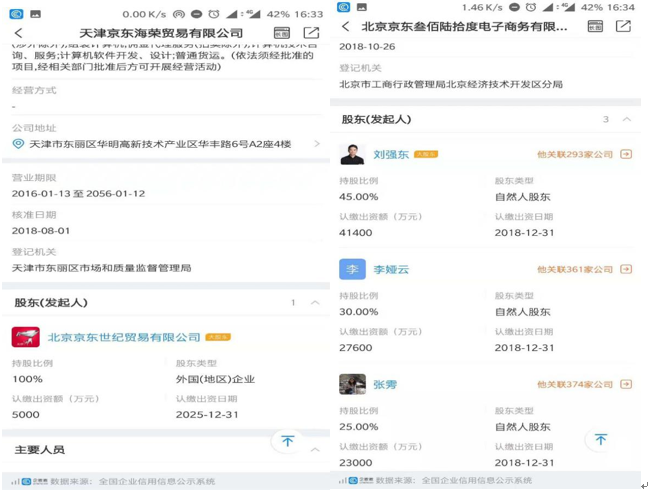Tap arrow icon beside 他关联374家公司
The height and width of the screenshot is (497, 659).
pos(626,384)
